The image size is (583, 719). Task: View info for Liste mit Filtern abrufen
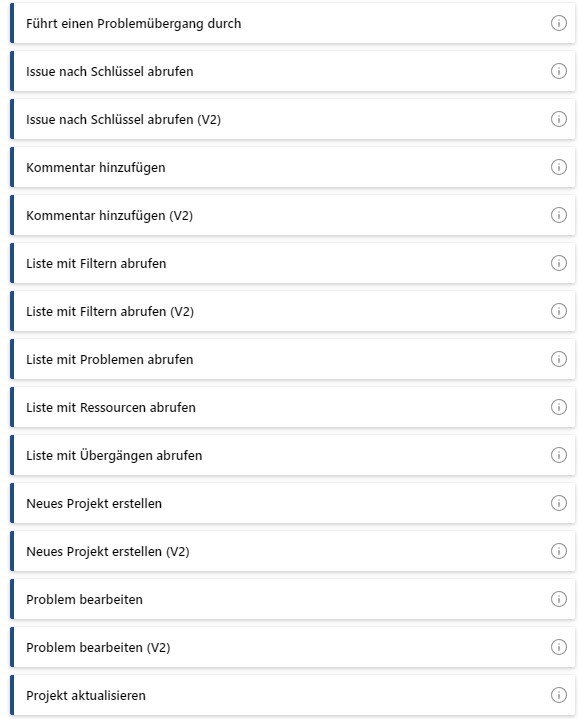coord(558,263)
